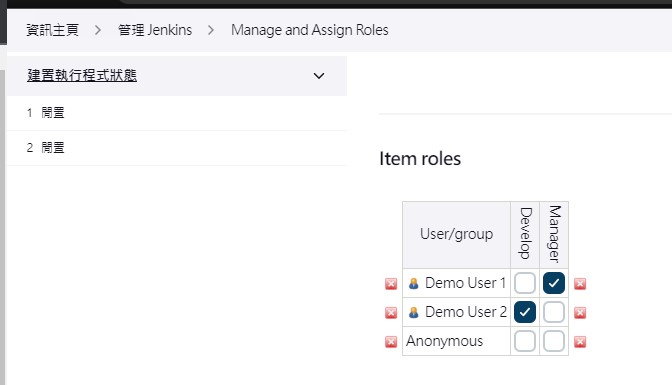The height and width of the screenshot is (385, 672).
Task: Uncheck the Develop role for Demo User 2
Action: point(525,312)
